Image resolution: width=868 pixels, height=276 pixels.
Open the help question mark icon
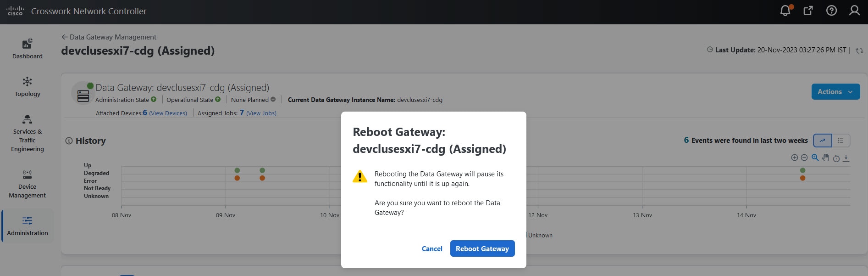point(831,11)
